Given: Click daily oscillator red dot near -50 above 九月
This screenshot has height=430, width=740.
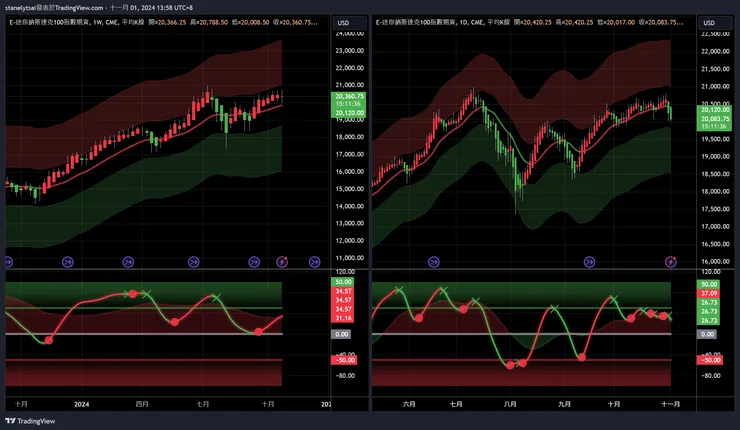Looking at the screenshot, I should pyautogui.click(x=582, y=357).
